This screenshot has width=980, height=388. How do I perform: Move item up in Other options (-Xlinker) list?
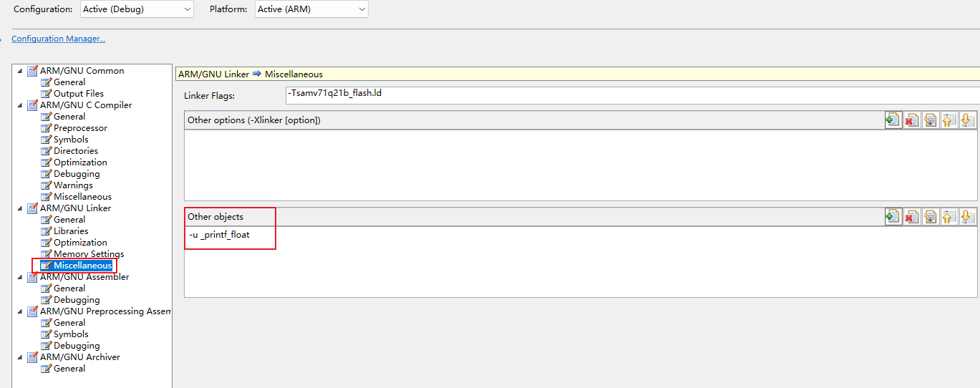pyautogui.click(x=949, y=120)
